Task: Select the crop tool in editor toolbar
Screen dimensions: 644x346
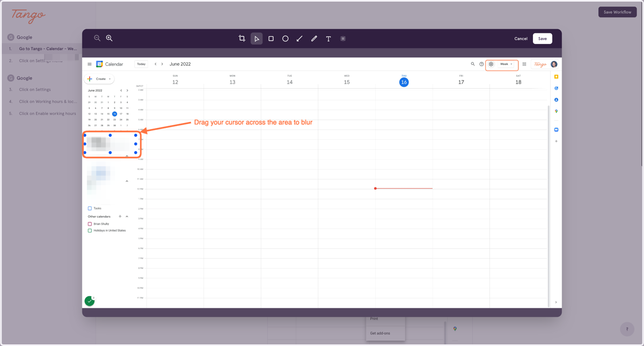Action: coord(242,39)
